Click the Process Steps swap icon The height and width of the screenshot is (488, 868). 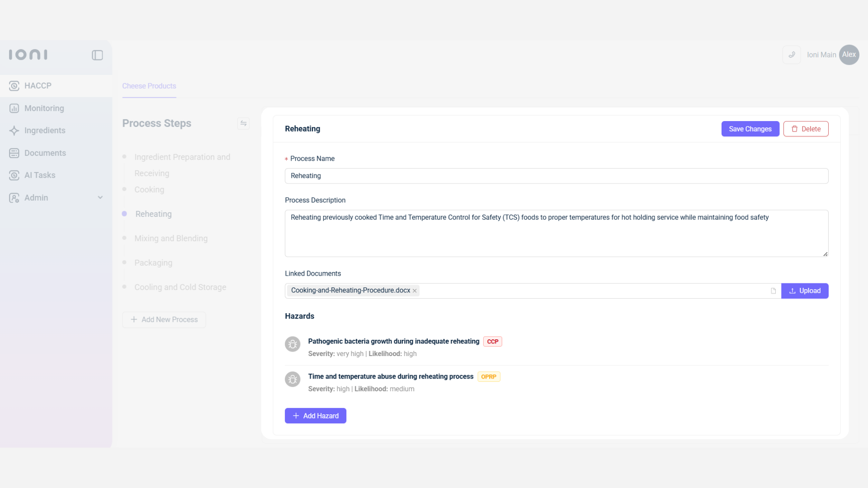243,123
